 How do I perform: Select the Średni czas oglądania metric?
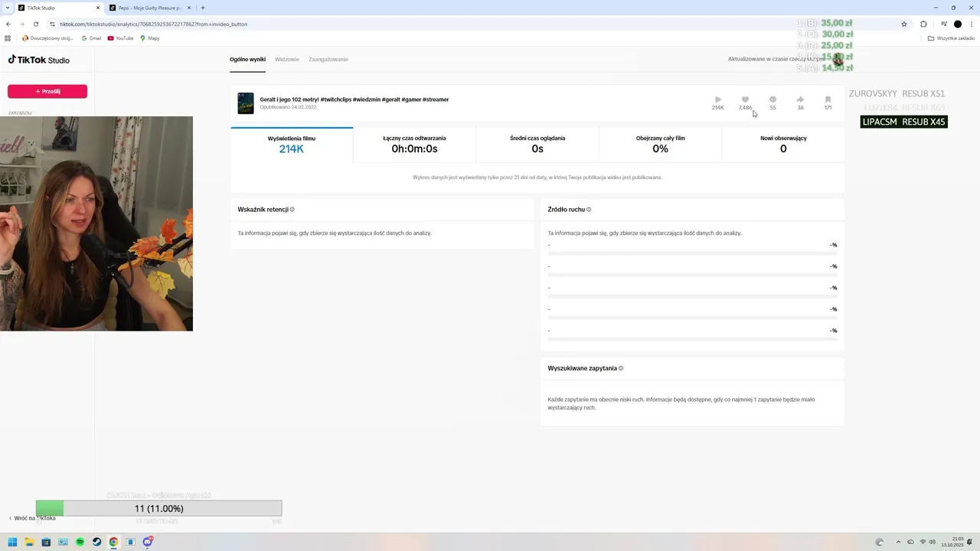[537, 145]
